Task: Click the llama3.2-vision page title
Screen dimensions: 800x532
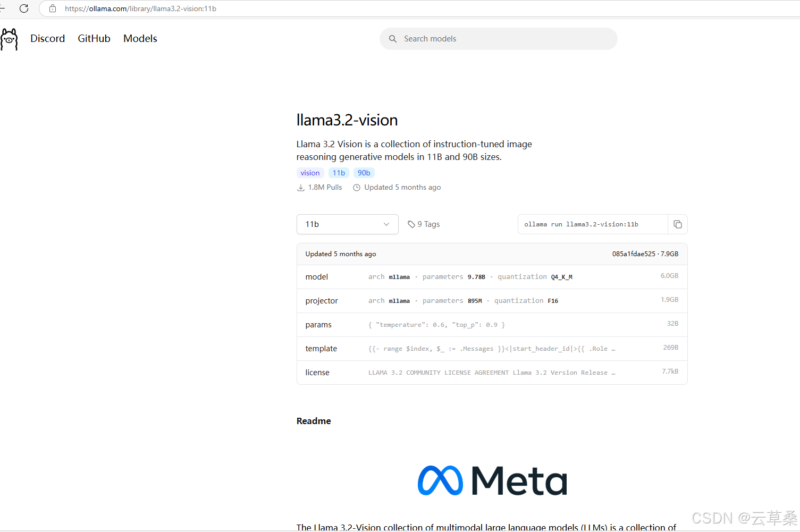Action: [347, 120]
